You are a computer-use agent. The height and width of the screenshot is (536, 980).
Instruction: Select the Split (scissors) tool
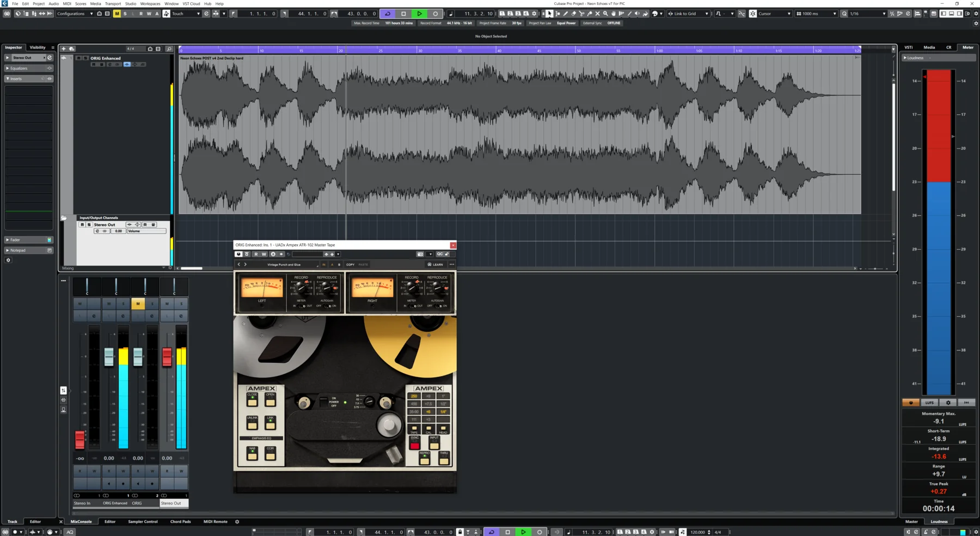pyautogui.click(x=582, y=14)
